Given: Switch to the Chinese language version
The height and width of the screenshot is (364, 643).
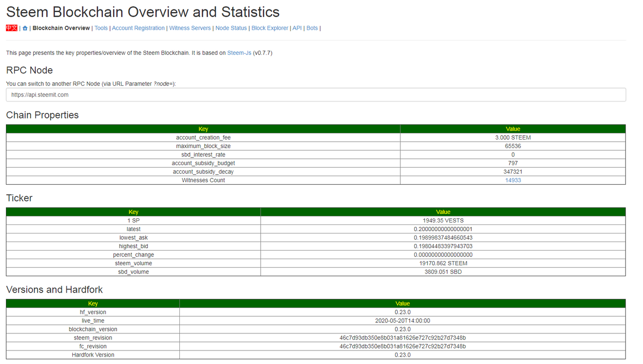Looking at the screenshot, I should coord(12,28).
